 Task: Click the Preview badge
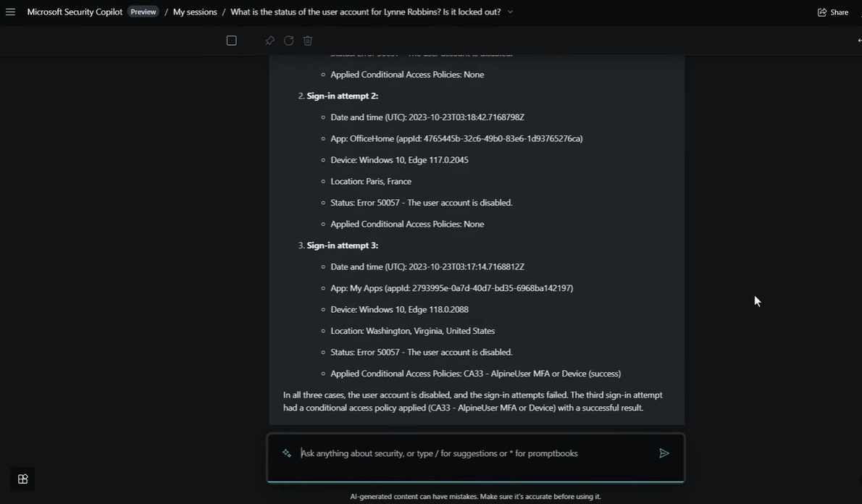[143, 12]
